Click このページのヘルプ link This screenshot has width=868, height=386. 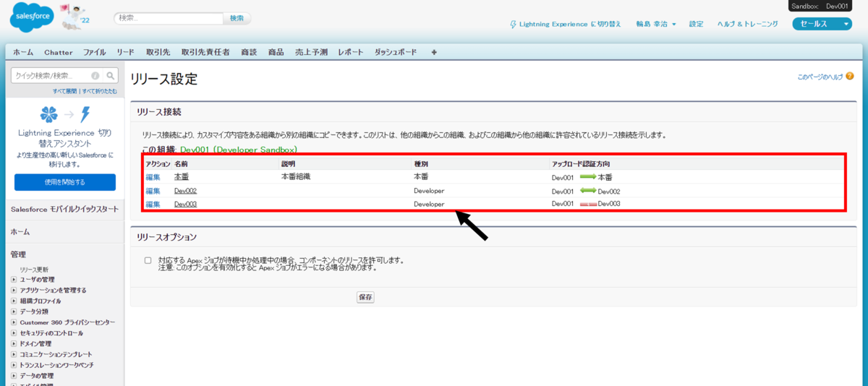point(820,77)
